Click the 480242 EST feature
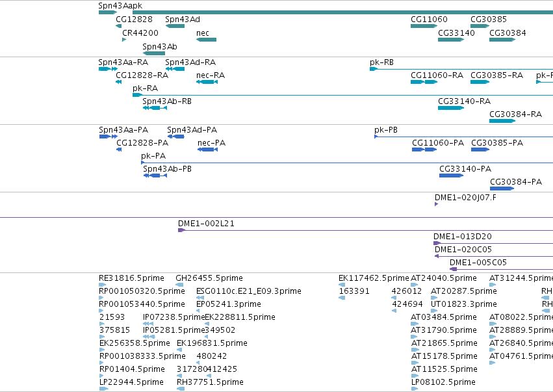 (x=198, y=363)
